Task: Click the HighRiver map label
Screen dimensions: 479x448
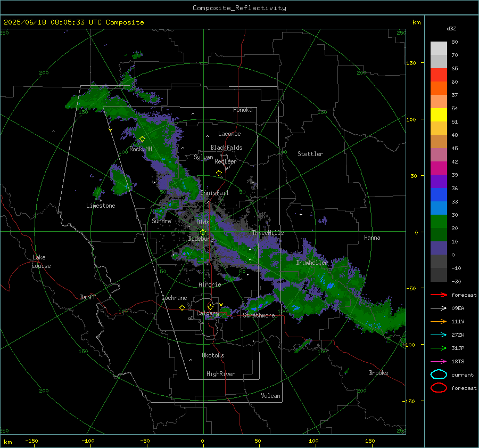Action: pyautogui.click(x=221, y=374)
